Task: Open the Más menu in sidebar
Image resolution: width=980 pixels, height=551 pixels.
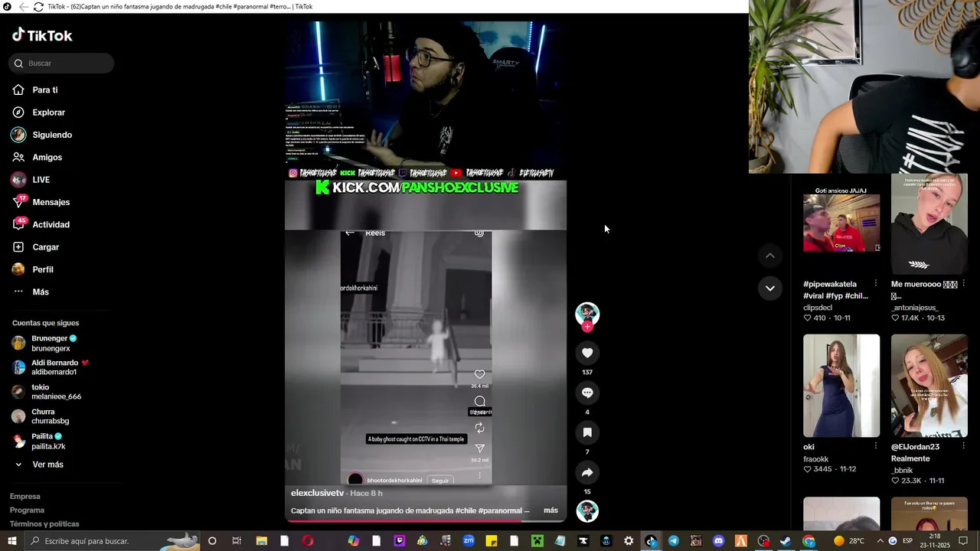Action: click(x=41, y=292)
